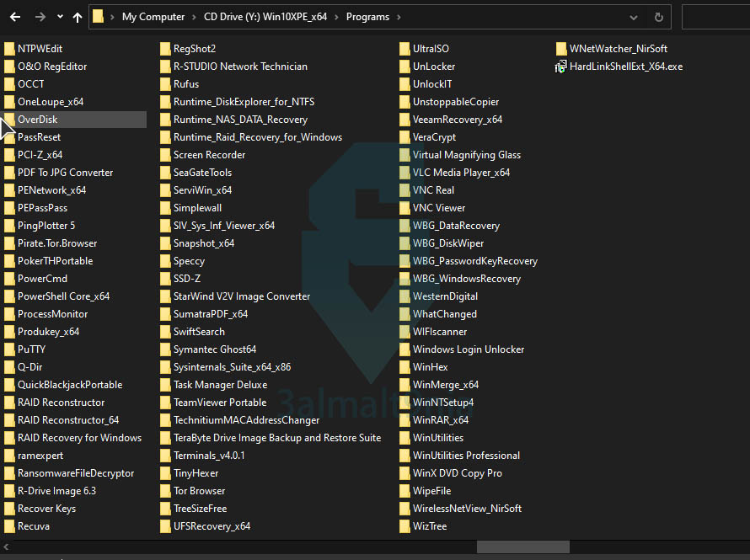The width and height of the screenshot is (750, 560).
Task: Open the recent locations dropdown arrow
Action: pos(60,17)
